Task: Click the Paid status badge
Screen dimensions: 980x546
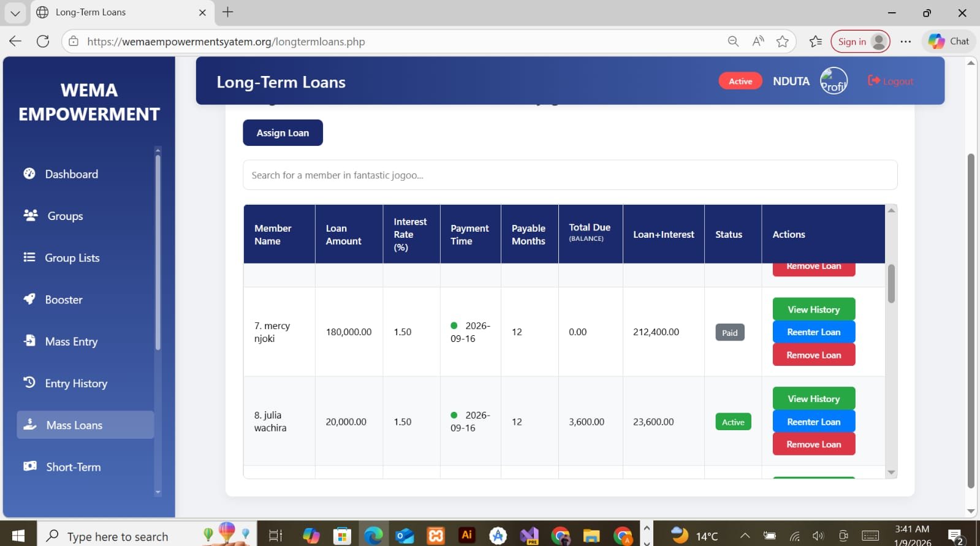Action: pyautogui.click(x=729, y=332)
